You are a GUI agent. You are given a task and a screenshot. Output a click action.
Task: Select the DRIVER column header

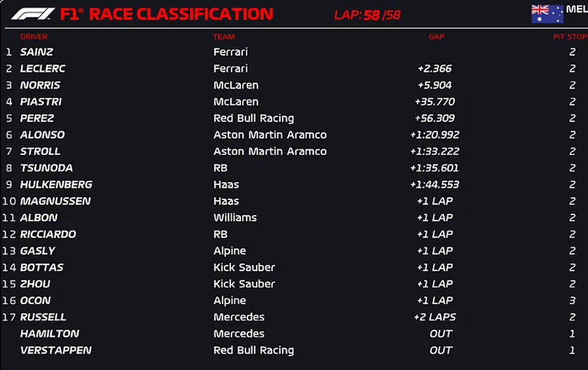pyautogui.click(x=34, y=37)
